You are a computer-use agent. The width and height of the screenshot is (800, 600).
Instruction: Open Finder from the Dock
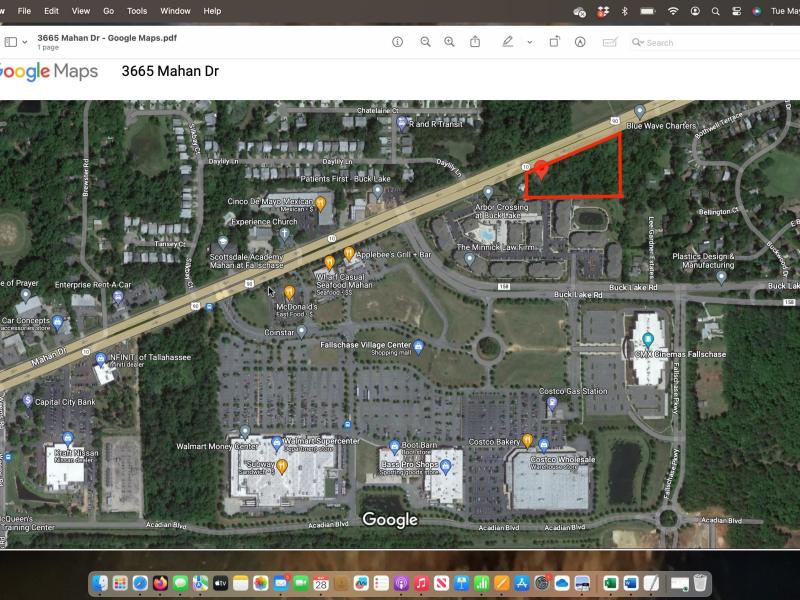pos(101,583)
